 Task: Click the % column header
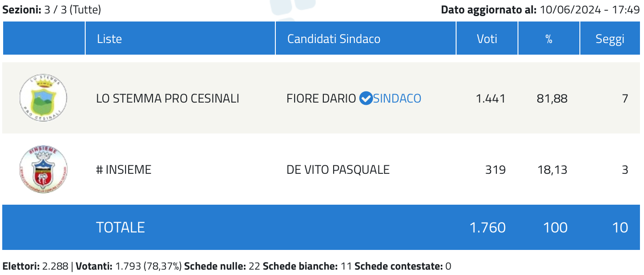[x=549, y=39]
